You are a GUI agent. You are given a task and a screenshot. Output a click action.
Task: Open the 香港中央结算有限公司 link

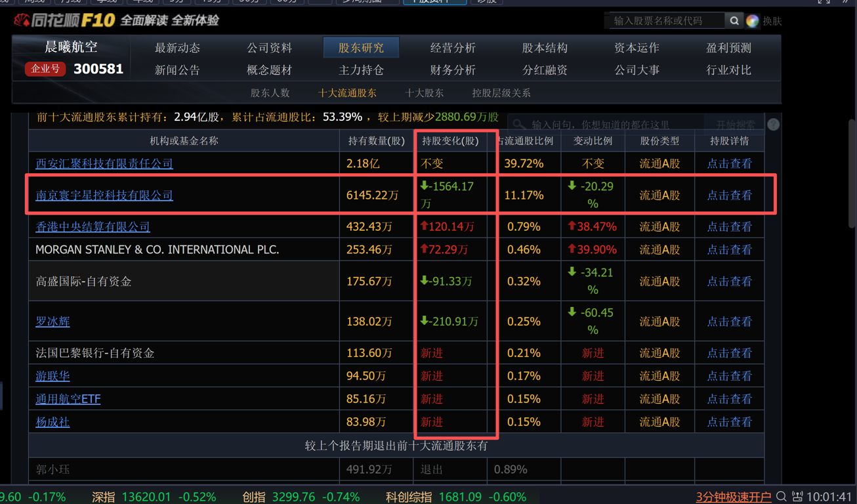point(93,226)
